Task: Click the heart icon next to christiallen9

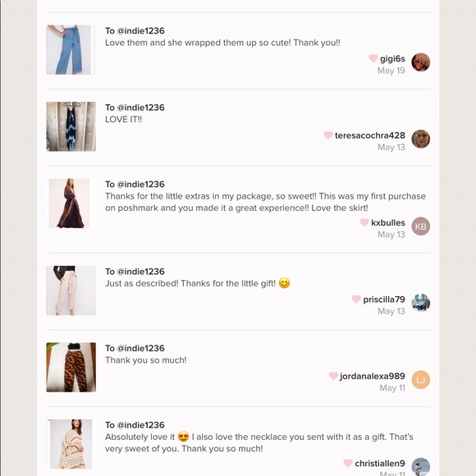Action: [x=348, y=463]
